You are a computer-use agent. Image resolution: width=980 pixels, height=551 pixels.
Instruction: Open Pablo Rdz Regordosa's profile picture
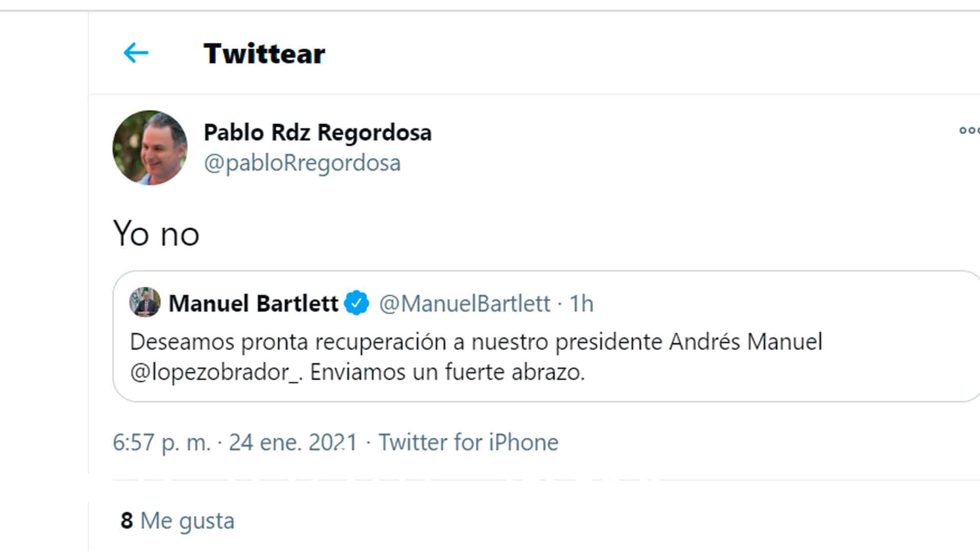click(150, 147)
